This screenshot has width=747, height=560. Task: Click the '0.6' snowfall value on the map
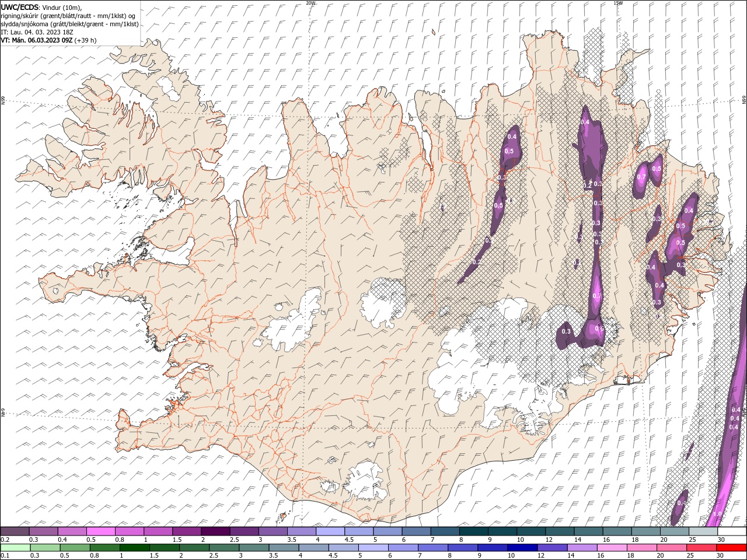pos(599,328)
